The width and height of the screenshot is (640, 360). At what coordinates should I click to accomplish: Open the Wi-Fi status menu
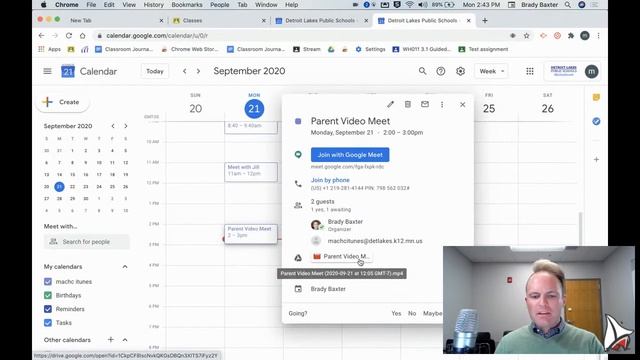tap(409, 5)
